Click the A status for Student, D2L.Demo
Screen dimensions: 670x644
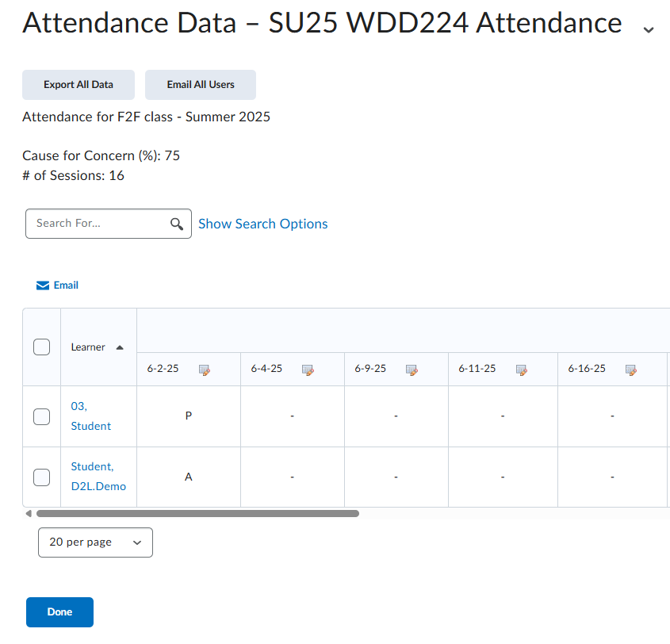[x=189, y=477]
